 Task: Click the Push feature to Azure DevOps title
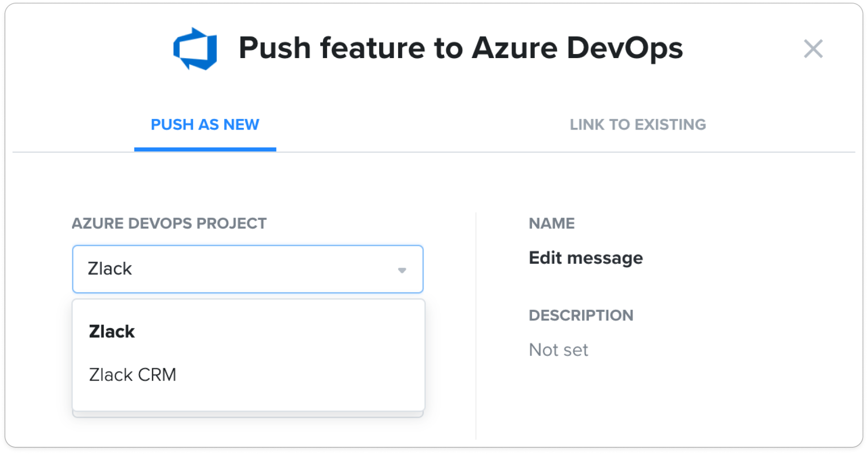pyautogui.click(x=461, y=48)
